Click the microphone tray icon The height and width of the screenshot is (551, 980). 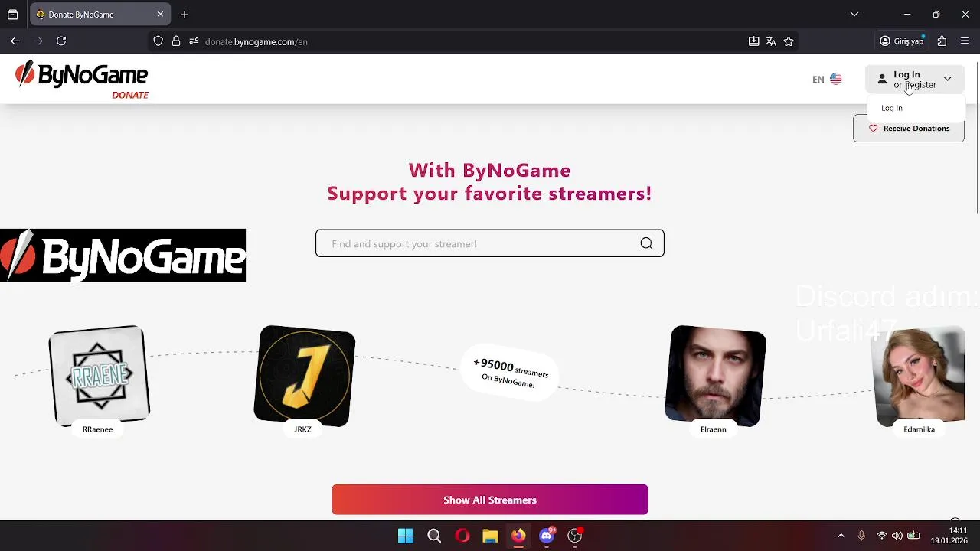pyautogui.click(x=861, y=536)
